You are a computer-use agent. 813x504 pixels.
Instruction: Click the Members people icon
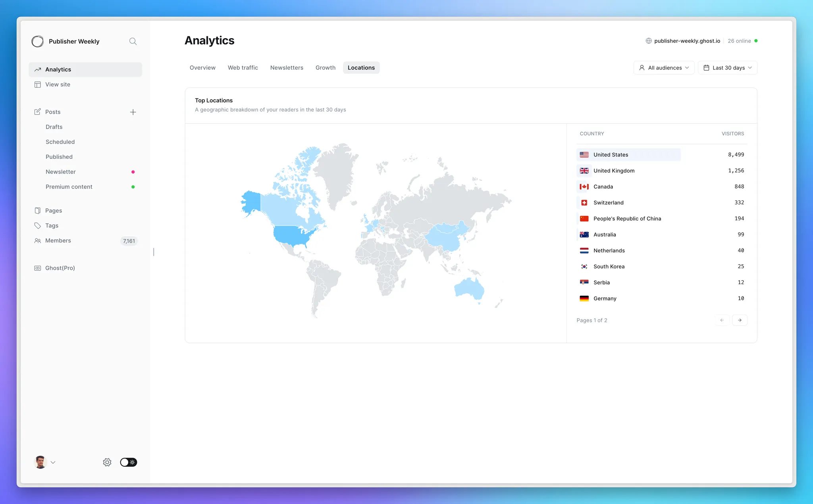[x=38, y=241]
